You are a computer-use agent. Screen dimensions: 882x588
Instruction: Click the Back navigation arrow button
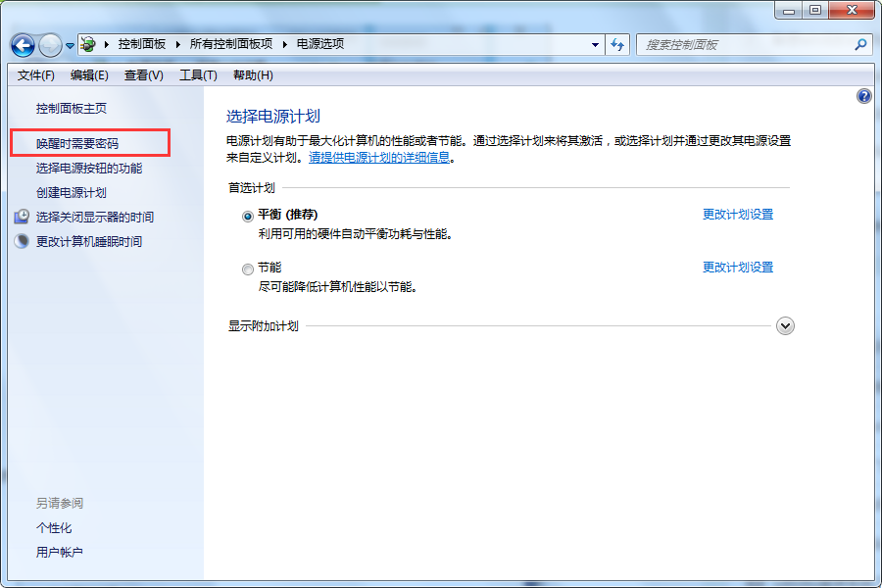click(x=23, y=45)
